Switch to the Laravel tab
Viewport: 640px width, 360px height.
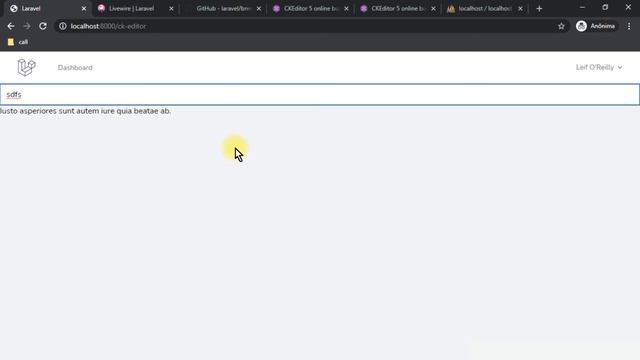coord(45,9)
